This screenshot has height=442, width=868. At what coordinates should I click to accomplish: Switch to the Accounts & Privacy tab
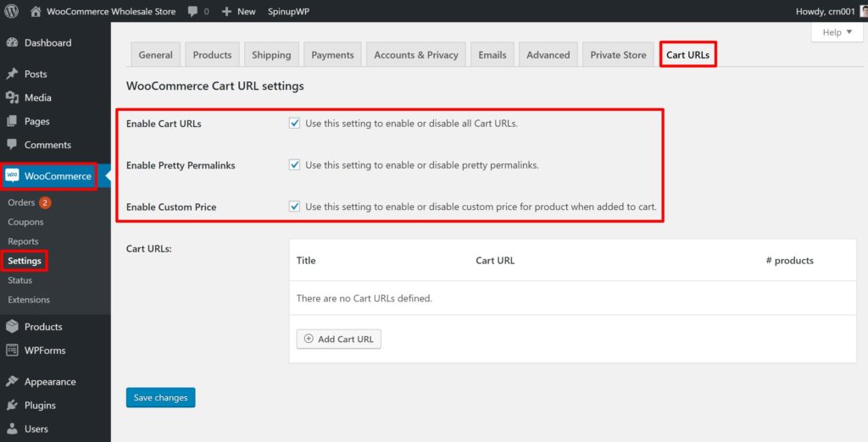[415, 55]
